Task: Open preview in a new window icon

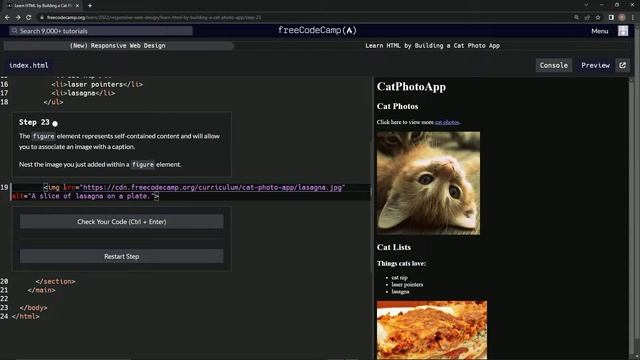Action: point(622,65)
